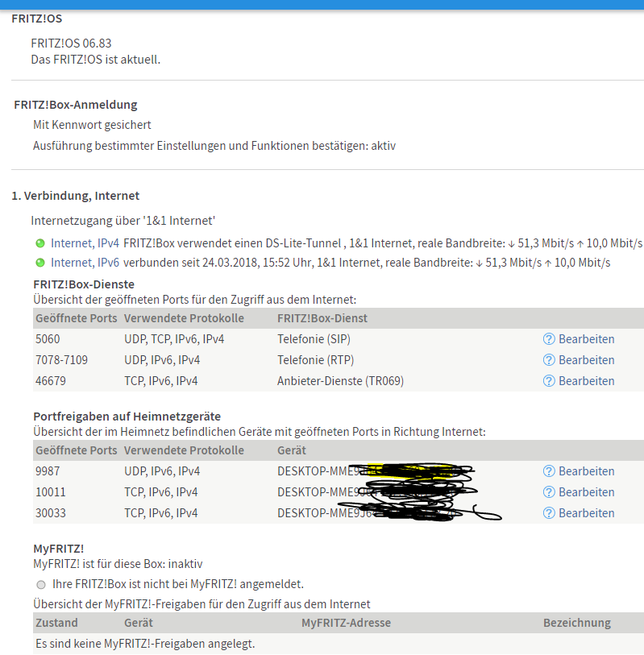
Task: Click MyFRITZ! section heading
Action: (59, 548)
